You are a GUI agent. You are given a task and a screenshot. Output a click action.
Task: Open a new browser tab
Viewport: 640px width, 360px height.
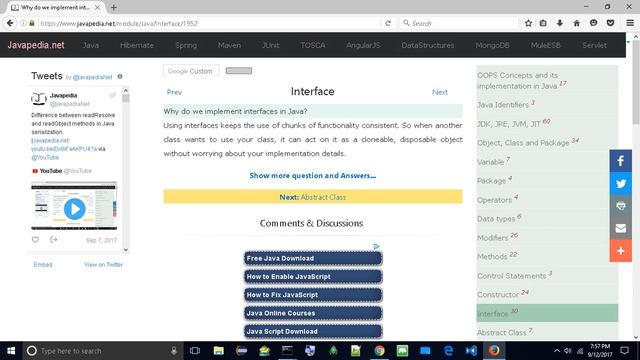click(113, 7)
